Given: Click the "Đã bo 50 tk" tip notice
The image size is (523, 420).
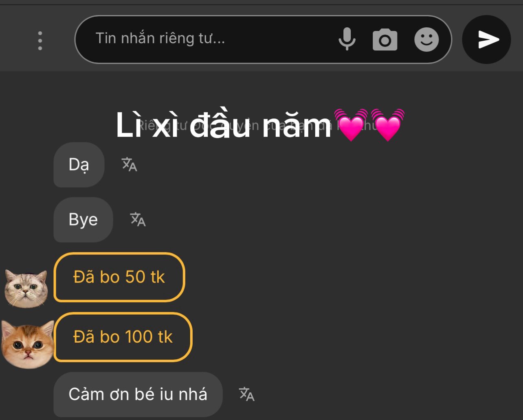Looking at the screenshot, I should (x=119, y=277).
